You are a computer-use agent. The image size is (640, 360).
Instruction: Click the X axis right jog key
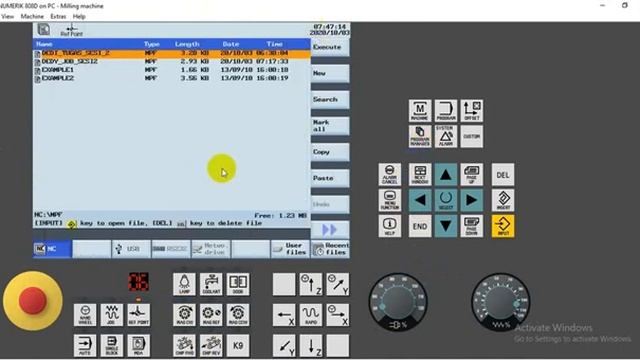point(338,315)
